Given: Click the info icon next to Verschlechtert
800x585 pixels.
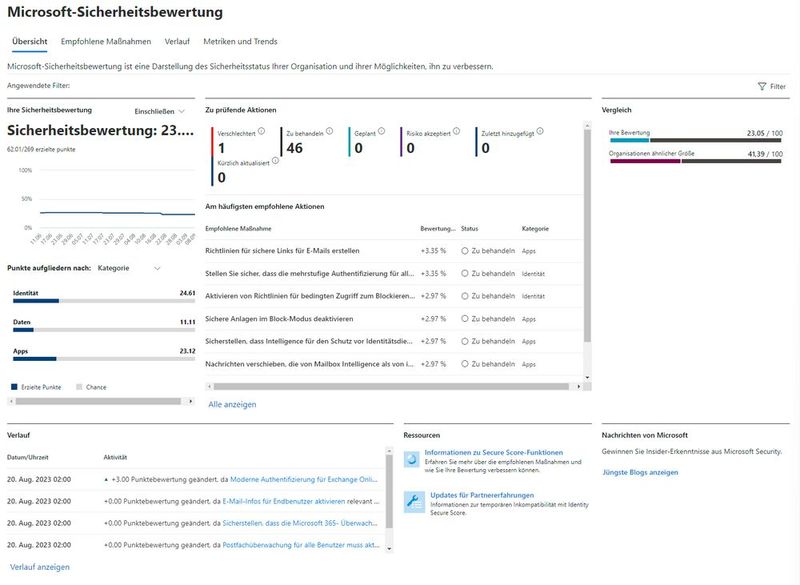Looking at the screenshot, I should (262, 130).
